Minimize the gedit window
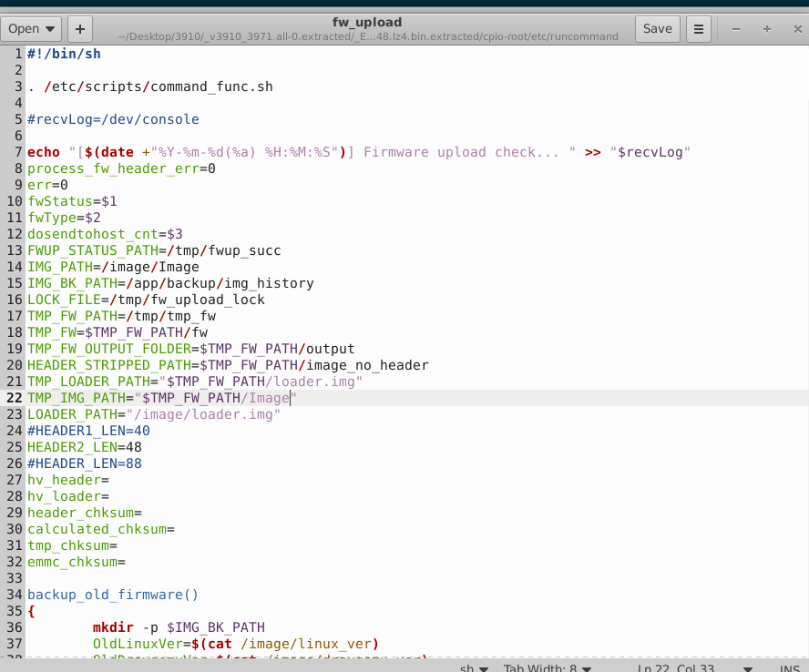The width and height of the screenshot is (809, 672). coord(736,28)
